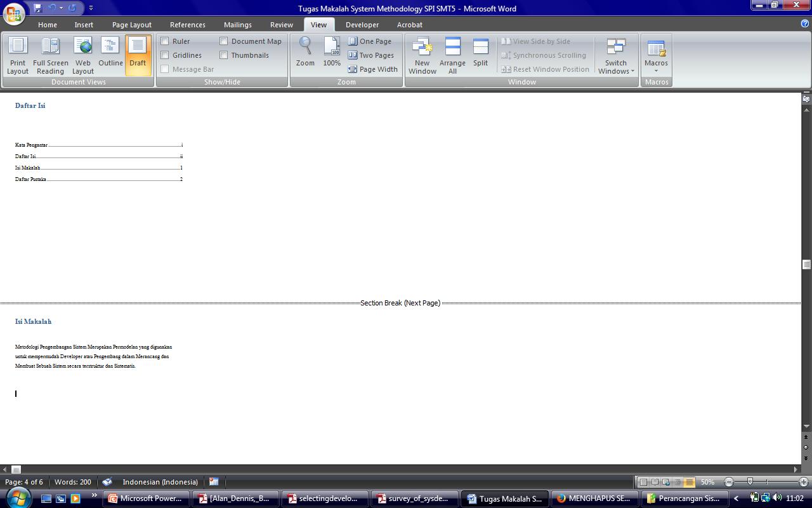Click macro recording icon in status bar
812x508 pixels.
click(214, 482)
